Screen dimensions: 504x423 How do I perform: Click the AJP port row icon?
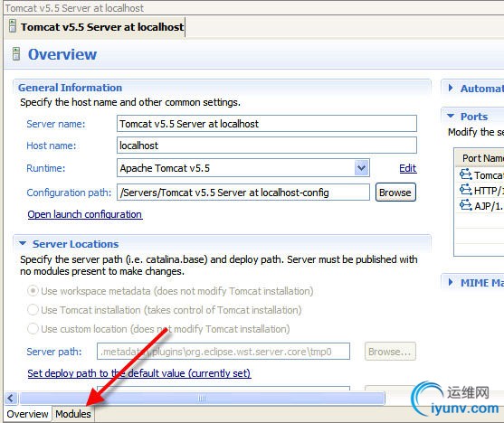point(465,205)
